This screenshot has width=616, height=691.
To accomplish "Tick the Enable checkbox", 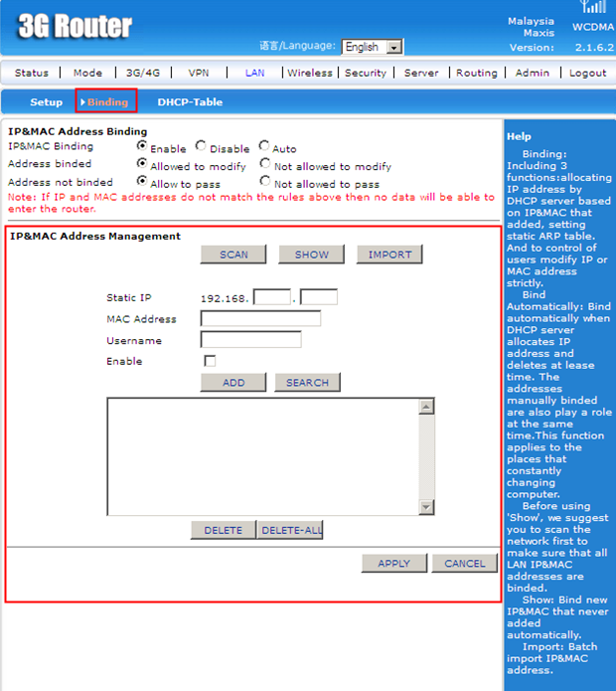I will click(210, 361).
